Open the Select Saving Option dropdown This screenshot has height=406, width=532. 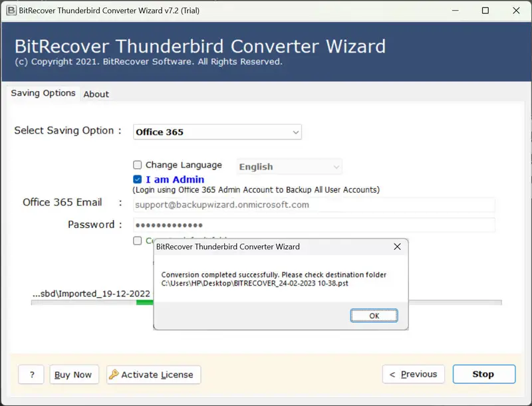(217, 132)
